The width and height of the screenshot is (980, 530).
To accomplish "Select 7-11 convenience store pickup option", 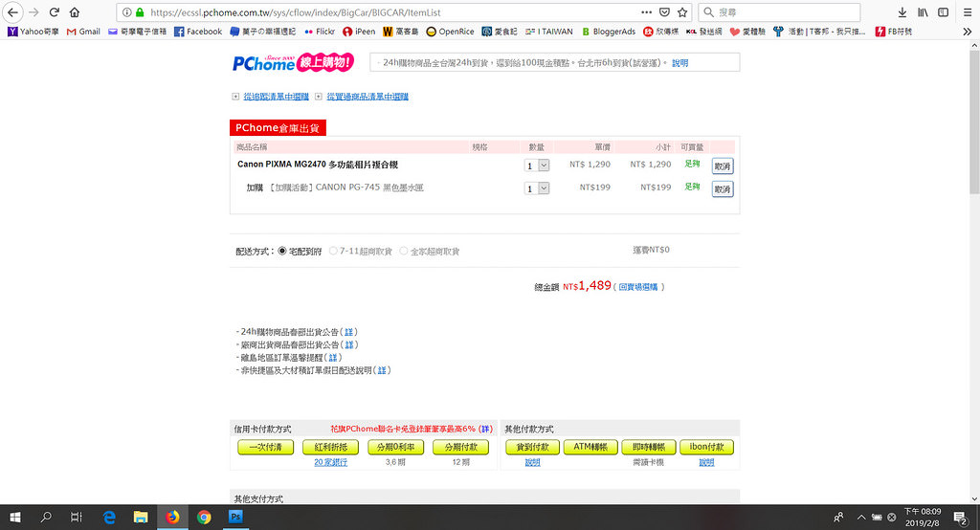I will pos(333,251).
